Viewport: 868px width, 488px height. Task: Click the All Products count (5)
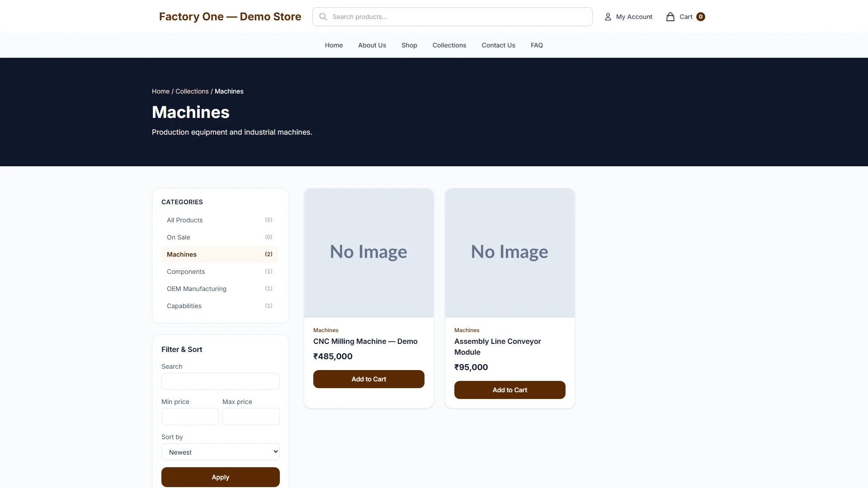[269, 220]
